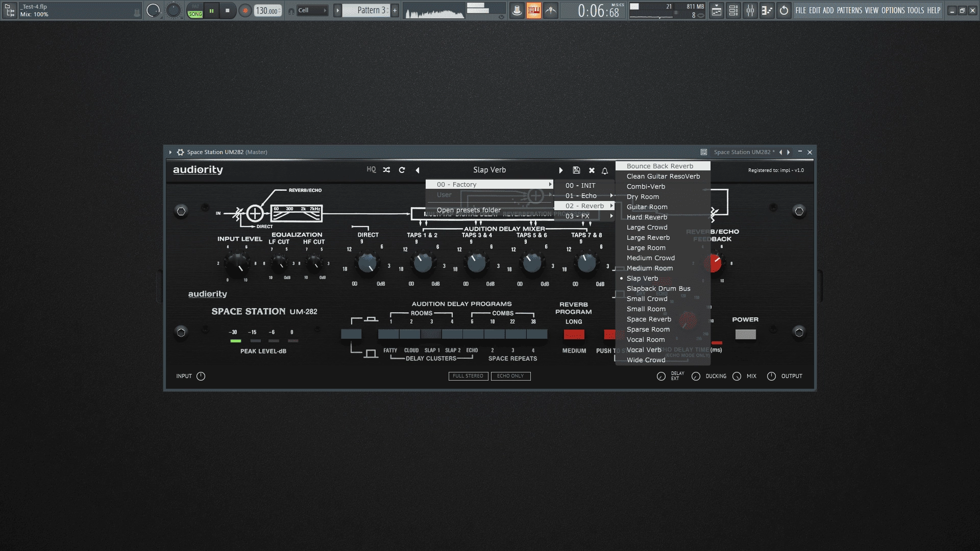Open the Mixer window icon
Screen dimensions: 980x551
(750, 10)
